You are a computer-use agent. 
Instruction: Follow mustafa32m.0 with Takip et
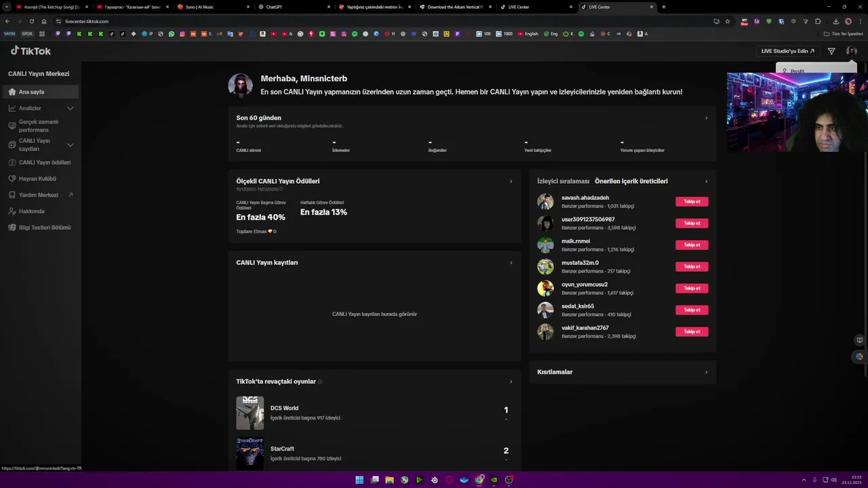[x=692, y=266]
